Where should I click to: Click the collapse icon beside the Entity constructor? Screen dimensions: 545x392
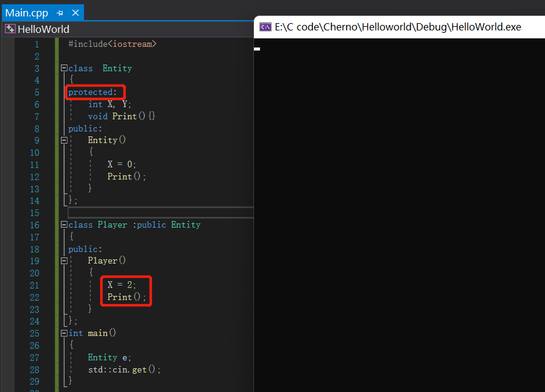click(64, 140)
